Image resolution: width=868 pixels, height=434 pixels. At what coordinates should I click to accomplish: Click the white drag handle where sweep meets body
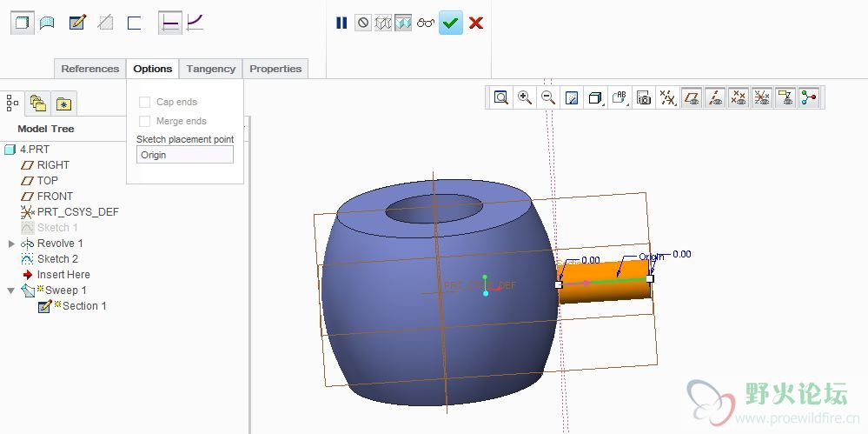[x=559, y=284]
